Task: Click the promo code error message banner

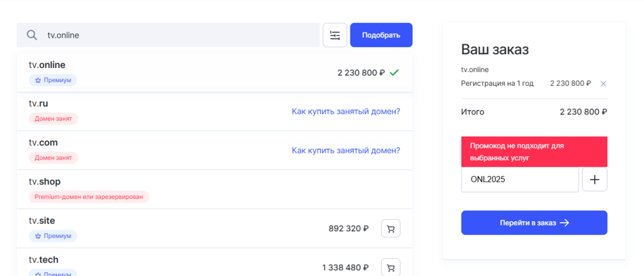Action: 534,152
